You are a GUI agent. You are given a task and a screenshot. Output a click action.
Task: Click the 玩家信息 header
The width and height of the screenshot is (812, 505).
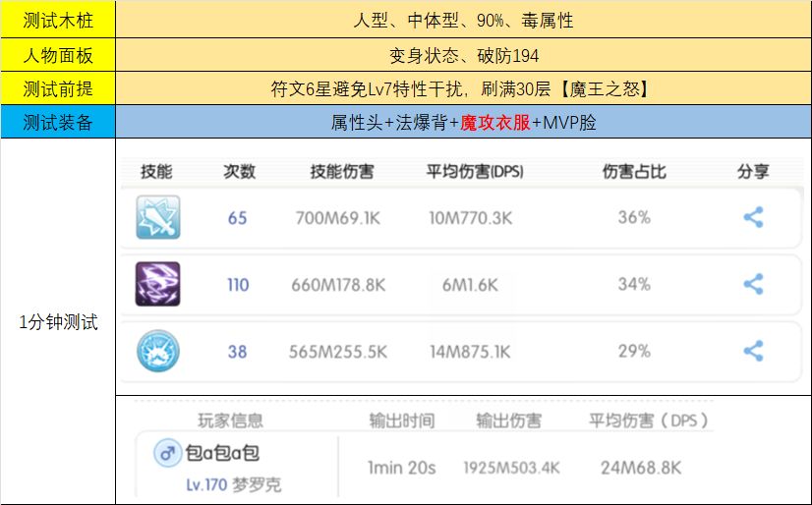230,421
